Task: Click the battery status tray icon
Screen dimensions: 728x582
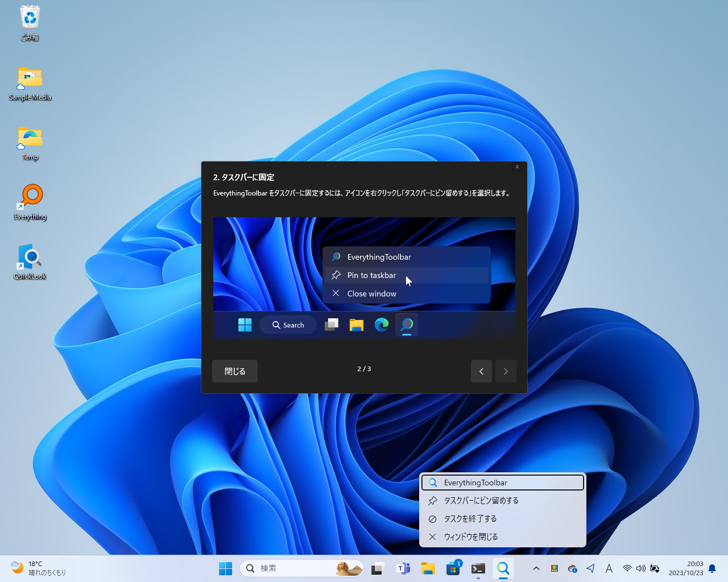Action: (655, 568)
